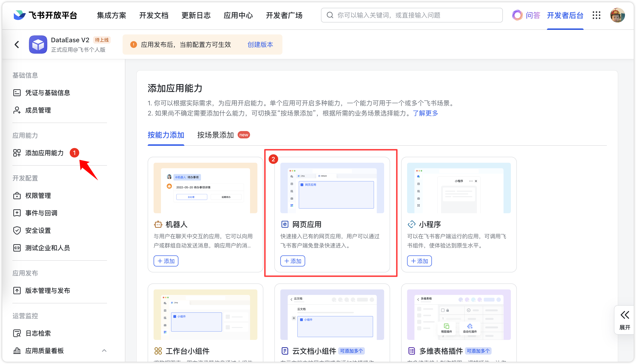Open 更新日志 in top navigation

[x=196, y=15]
